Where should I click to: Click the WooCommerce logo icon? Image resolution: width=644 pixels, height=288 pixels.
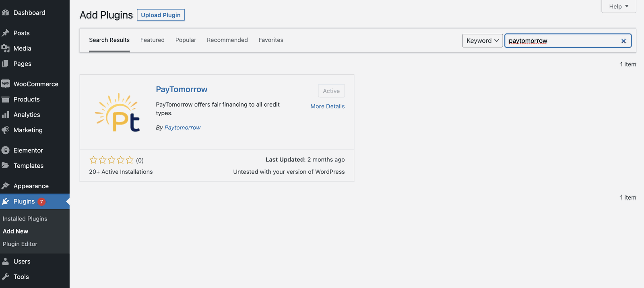[5, 84]
